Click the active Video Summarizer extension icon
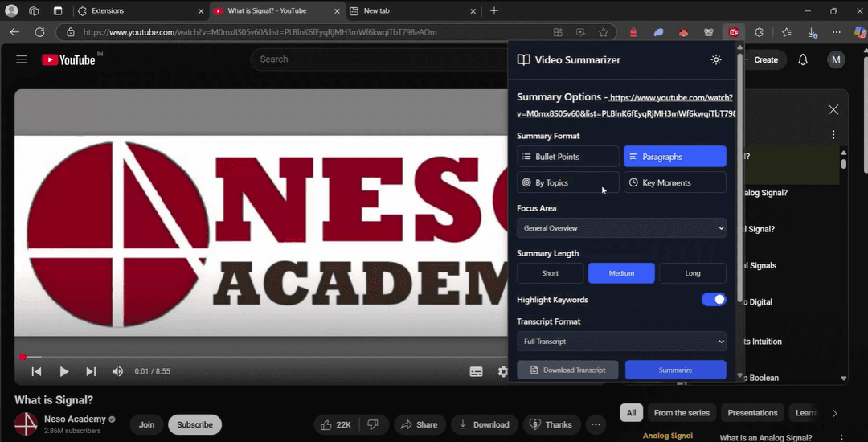 pos(734,32)
